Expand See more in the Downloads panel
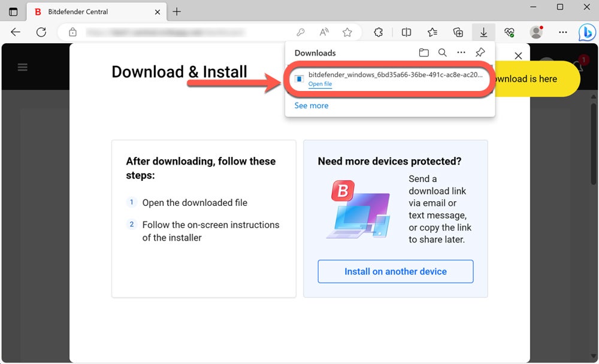This screenshot has height=364, width=599. [311, 105]
